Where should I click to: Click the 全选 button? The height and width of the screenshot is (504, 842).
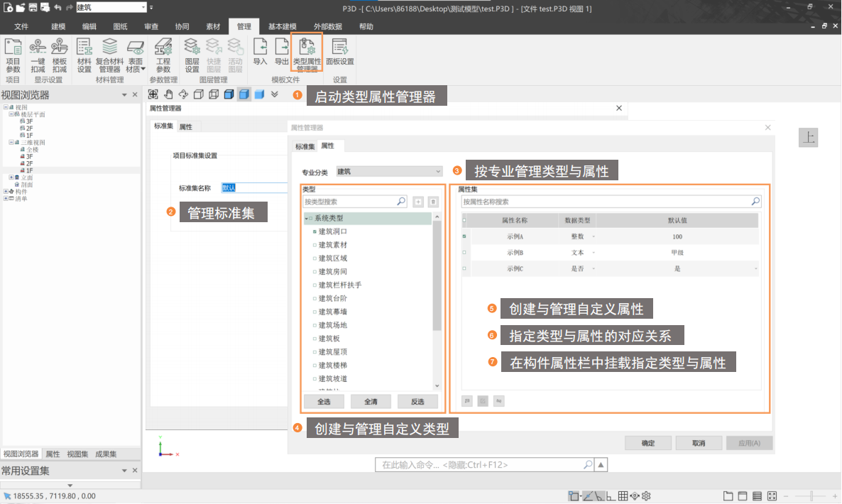[x=324, y=401]
